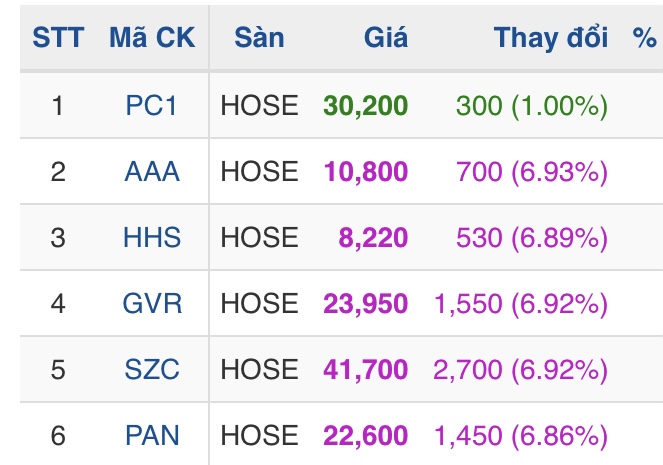Viewport: 663px width, 465px height.
Task: Open the HHS stock code link
Action: click(152, 237)
